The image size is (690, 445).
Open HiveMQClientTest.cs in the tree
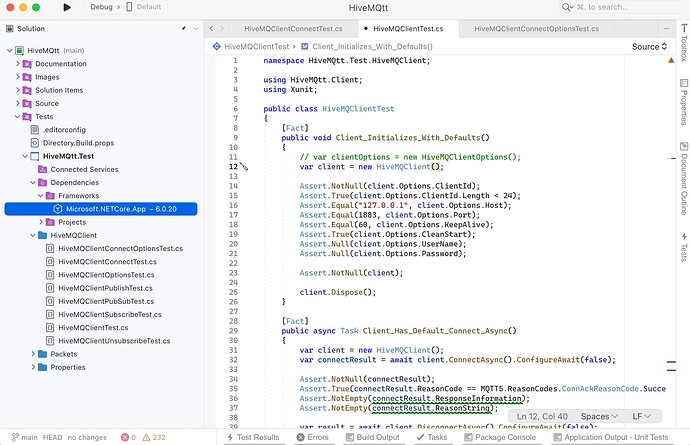[x=93, y=328]
